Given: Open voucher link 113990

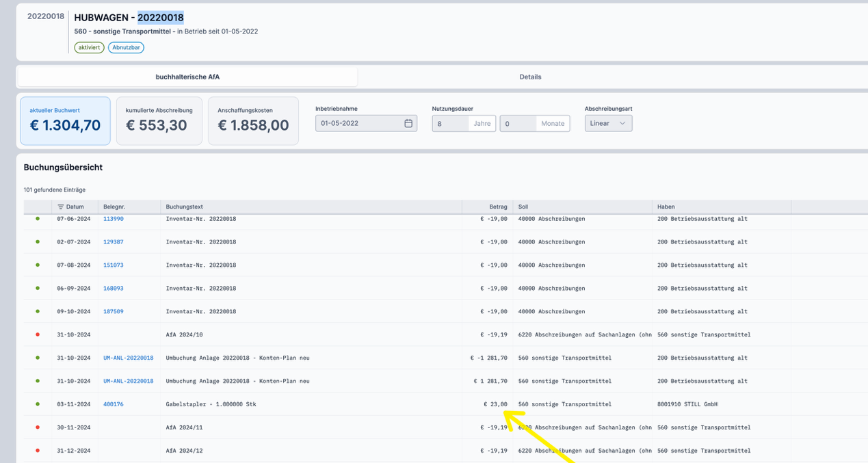Looking at the screenshot, I should pyautogui.click(x=114, y=219).
